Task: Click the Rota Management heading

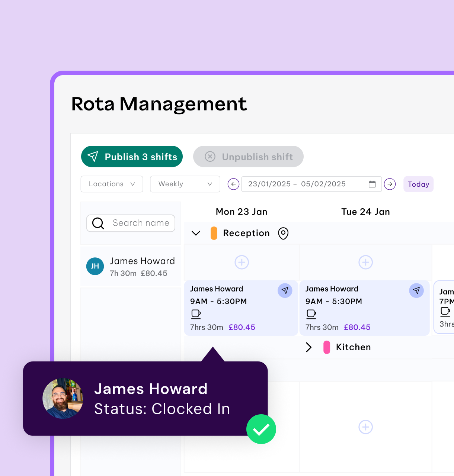Action: tap(159, 104)
